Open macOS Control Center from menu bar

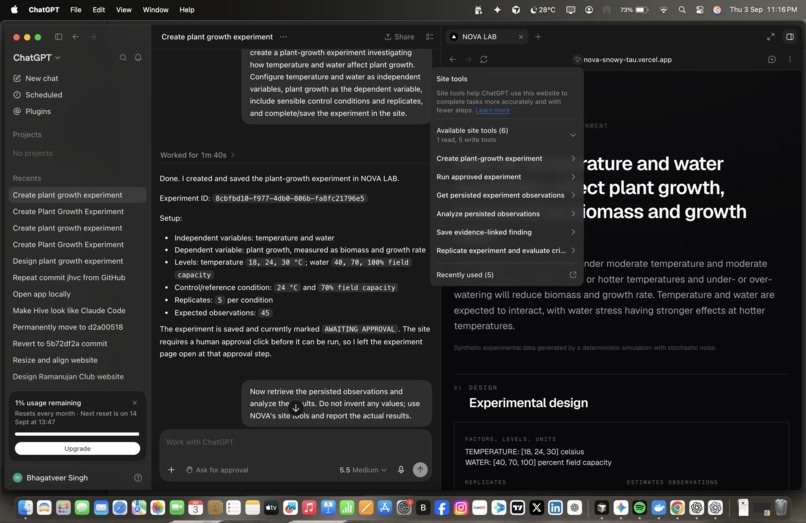(x=700, y=10)
